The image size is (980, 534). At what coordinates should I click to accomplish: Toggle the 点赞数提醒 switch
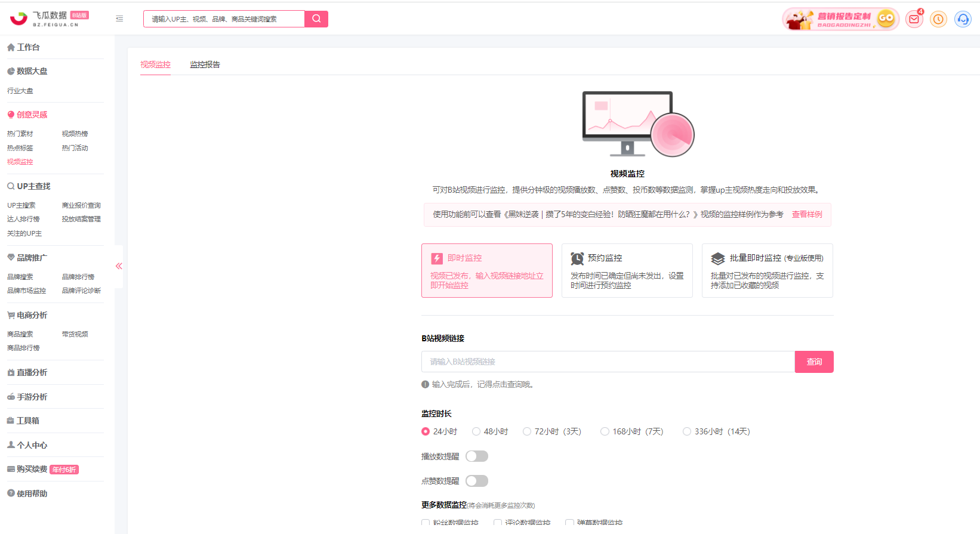pos(477,481)
